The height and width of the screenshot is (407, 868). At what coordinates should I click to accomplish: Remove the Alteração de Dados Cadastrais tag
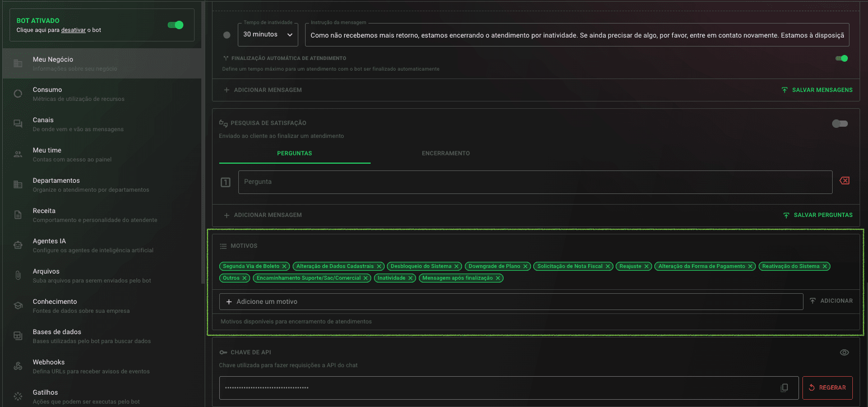click(x=379, y=266)
